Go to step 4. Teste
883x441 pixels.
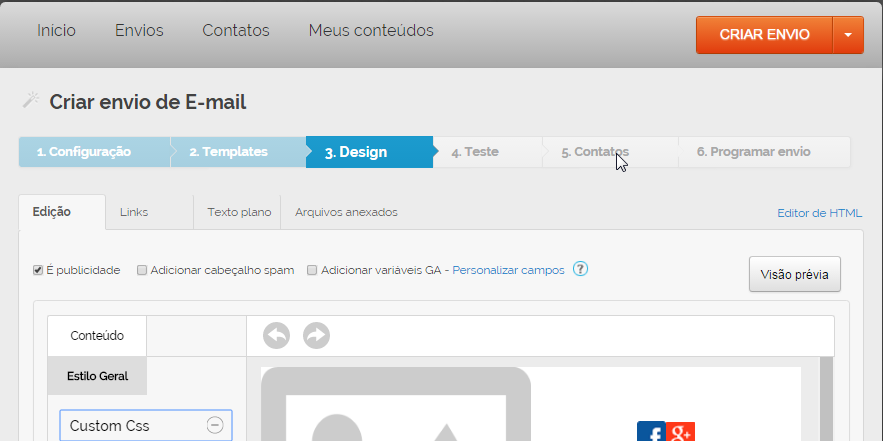(x=475, y=152)
